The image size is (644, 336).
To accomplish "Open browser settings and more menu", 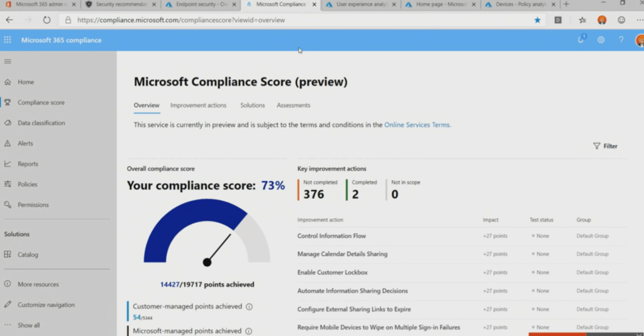I will point(640,20).
